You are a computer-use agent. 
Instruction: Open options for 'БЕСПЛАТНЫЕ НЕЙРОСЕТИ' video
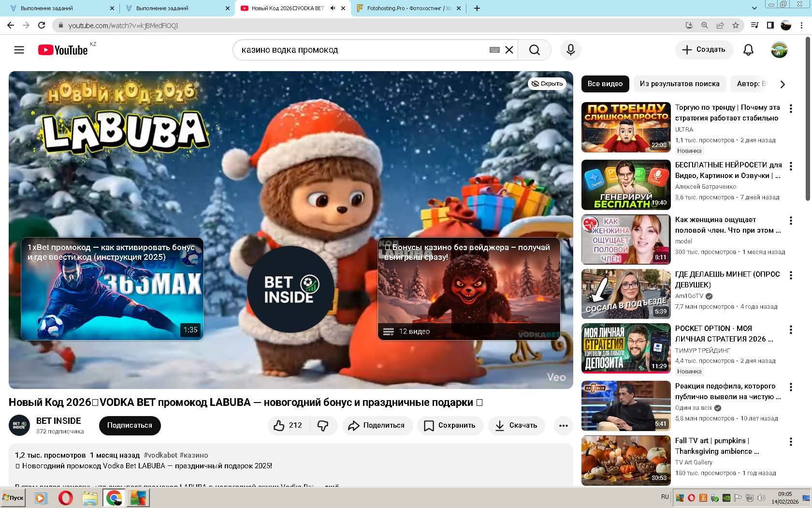(791, 166)
